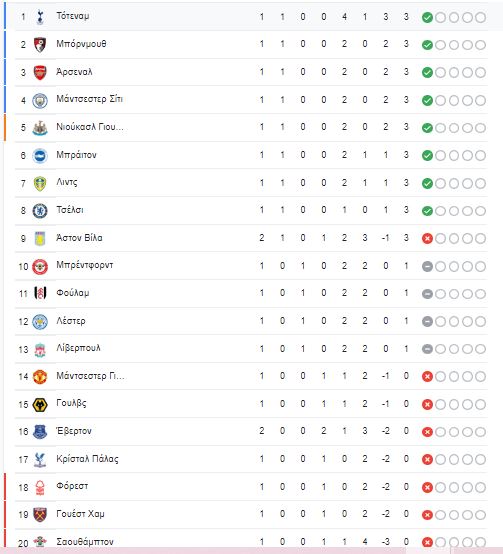The image size is (503, 554).
Task: Open the Σαουθάμπτον team link
Action: pyautogui.click(x=85, y=542)
